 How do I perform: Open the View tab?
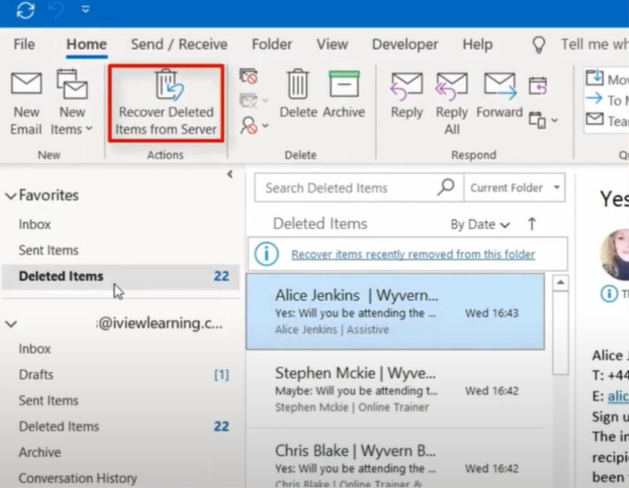332,44
